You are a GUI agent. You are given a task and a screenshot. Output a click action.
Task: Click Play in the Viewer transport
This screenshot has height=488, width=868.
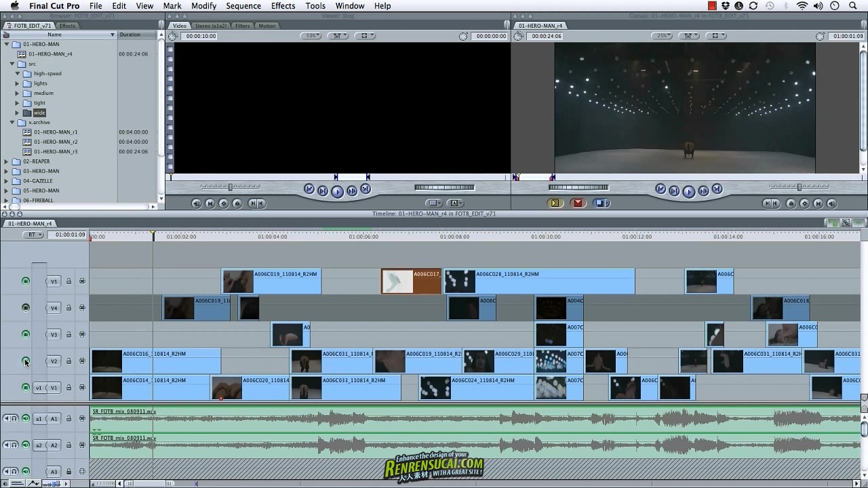point(337,191)
